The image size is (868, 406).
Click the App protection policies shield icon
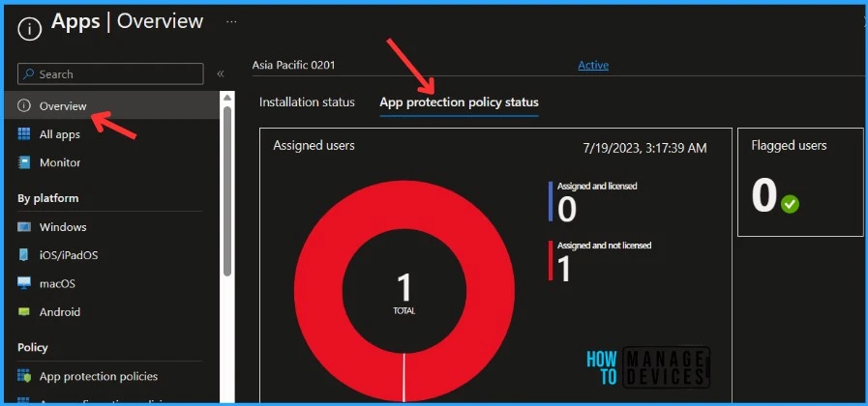(24, 376)
